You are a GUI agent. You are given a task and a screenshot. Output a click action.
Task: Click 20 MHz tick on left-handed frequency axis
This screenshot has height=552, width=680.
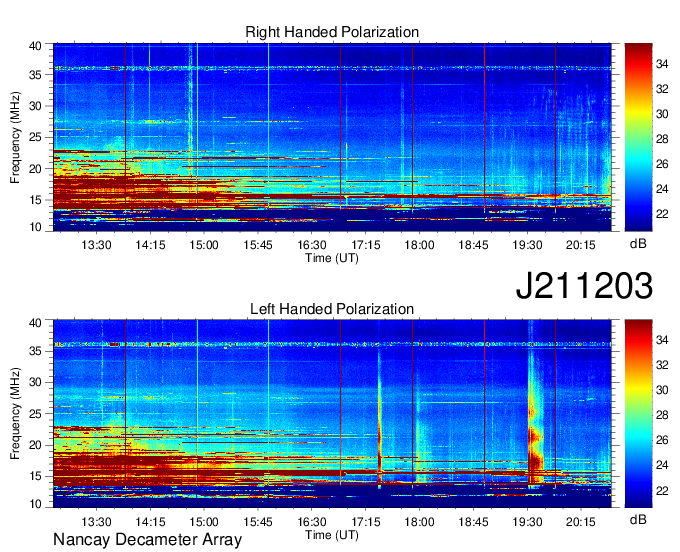35,445
